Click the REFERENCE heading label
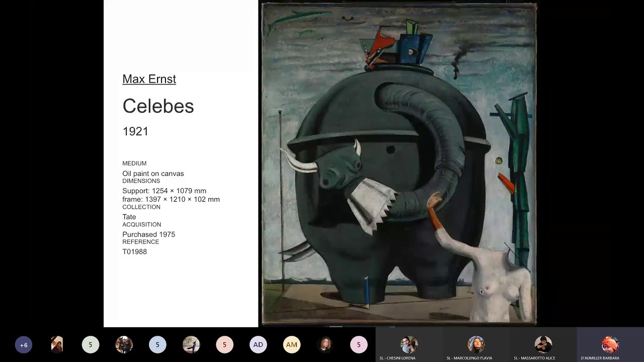The width and height of the screenshot is (644, 362). tap(140, 242)
